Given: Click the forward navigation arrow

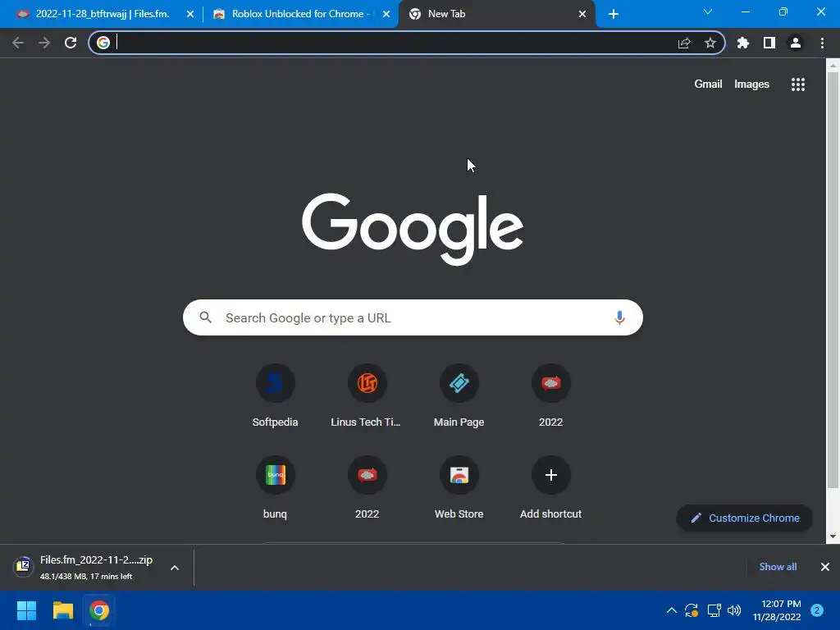Looking at the screenshot, I should pyautogui.click(x=44, y=43).
